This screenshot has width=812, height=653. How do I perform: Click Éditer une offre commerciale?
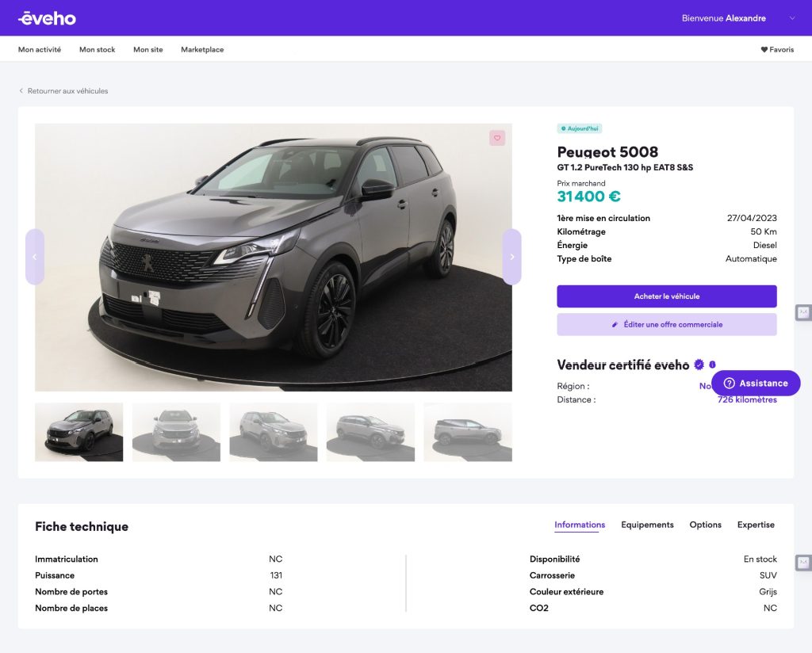pyautogui.click(x=666, y=324)
